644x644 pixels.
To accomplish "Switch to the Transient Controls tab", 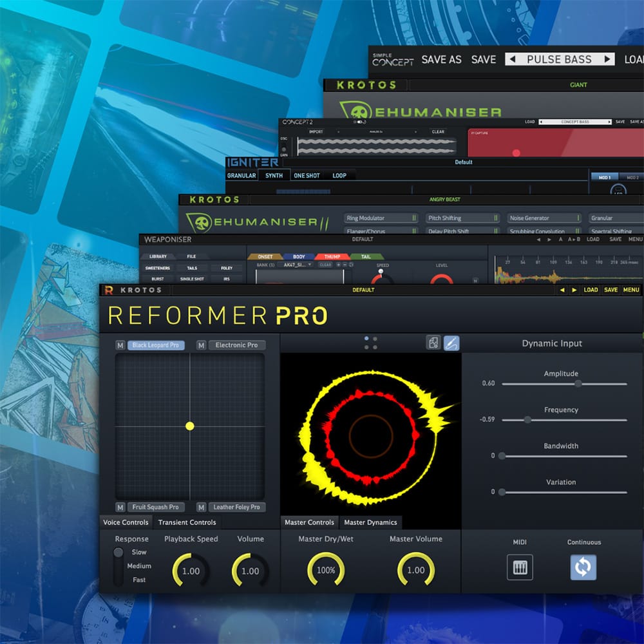I will 187,522.
